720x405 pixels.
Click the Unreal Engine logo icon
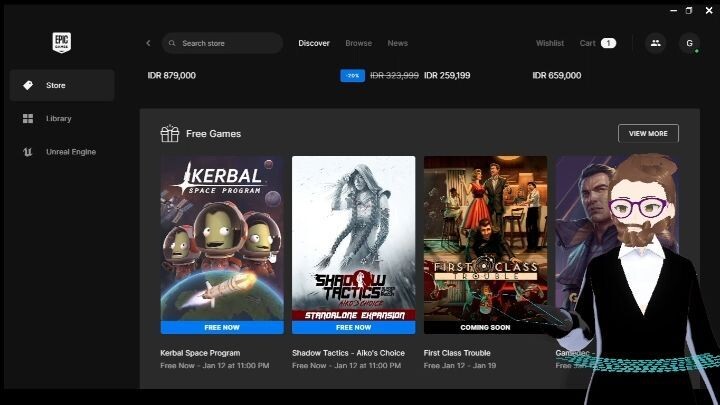[28, 152]
